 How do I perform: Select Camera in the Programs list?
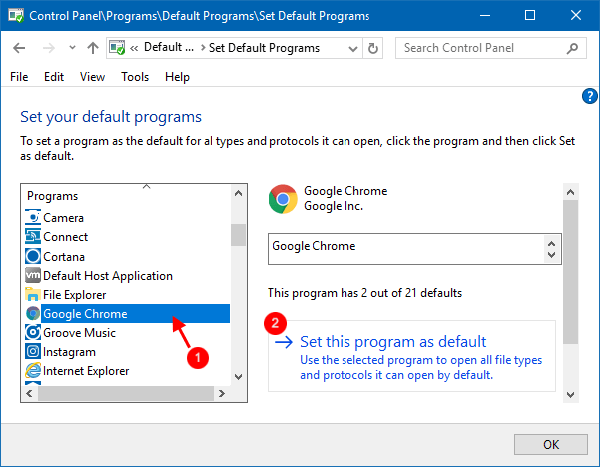(x=63, y=218)
